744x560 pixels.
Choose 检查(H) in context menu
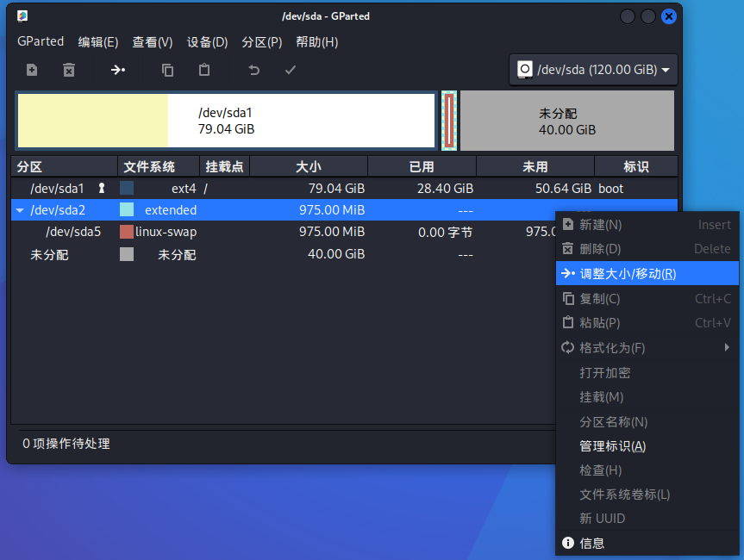tap(647, 470)
